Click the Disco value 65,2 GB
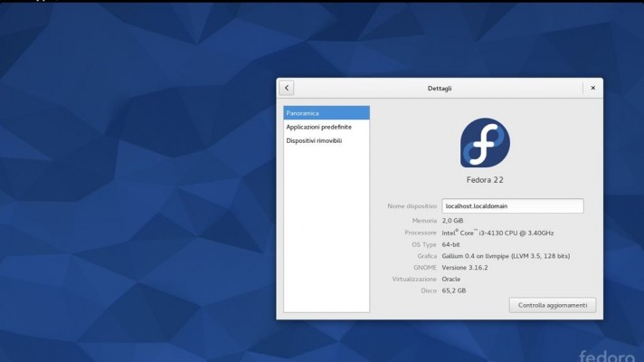644x362 pixels. coord(454,291)
